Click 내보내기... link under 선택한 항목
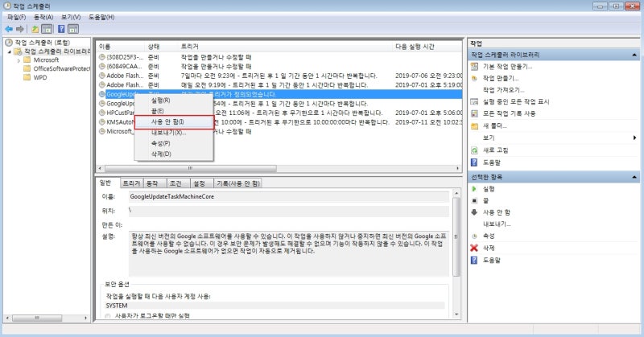Screen dimensions: 644x337 pyautogui.click(x=497, y=224)
